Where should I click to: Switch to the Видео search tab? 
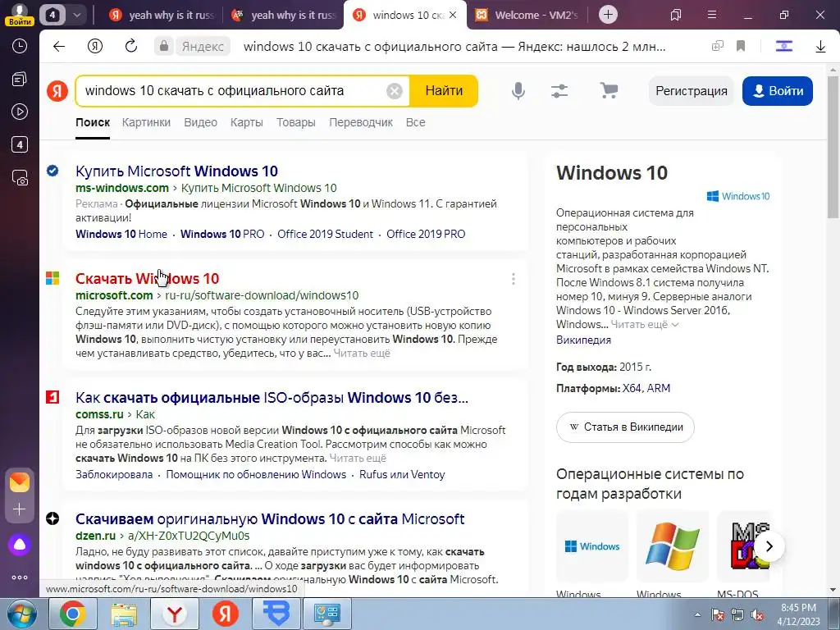point(200,123)
